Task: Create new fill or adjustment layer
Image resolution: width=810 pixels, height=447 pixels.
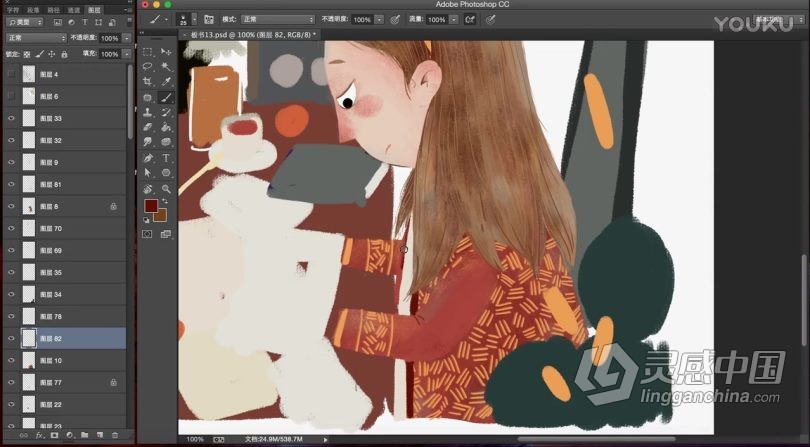Action: pos(70,435)
